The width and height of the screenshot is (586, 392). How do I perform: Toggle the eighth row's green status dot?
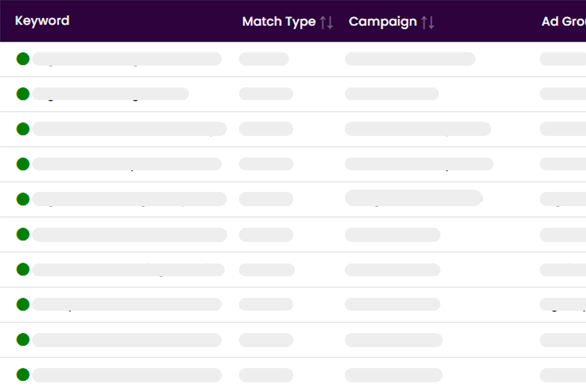[23, 305]
